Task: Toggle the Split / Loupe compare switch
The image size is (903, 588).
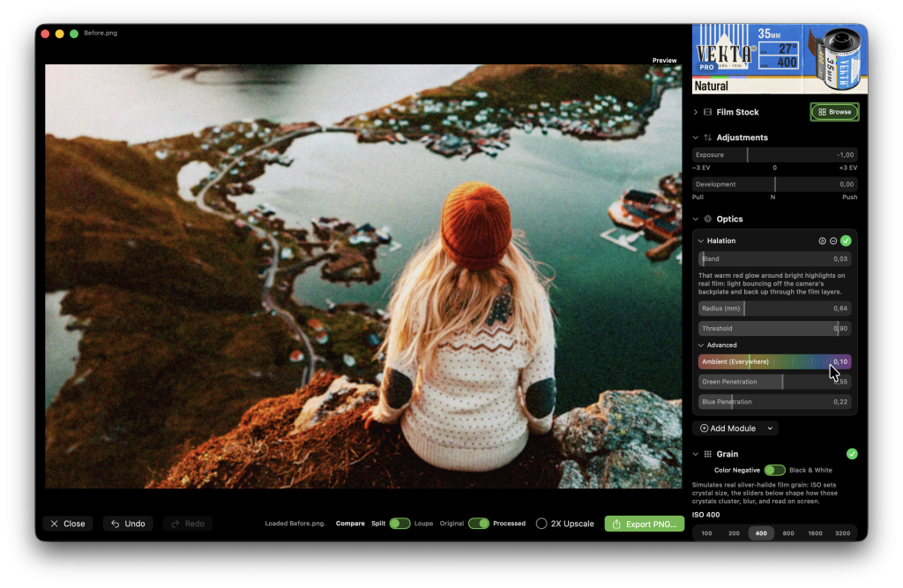Action: click(x=399, y=524)
